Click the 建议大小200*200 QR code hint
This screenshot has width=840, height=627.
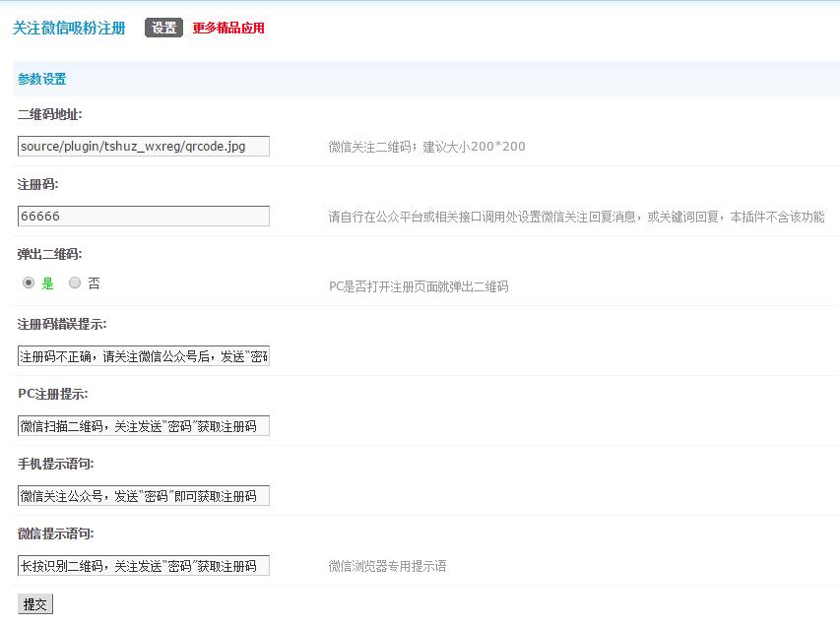(426, 147)
